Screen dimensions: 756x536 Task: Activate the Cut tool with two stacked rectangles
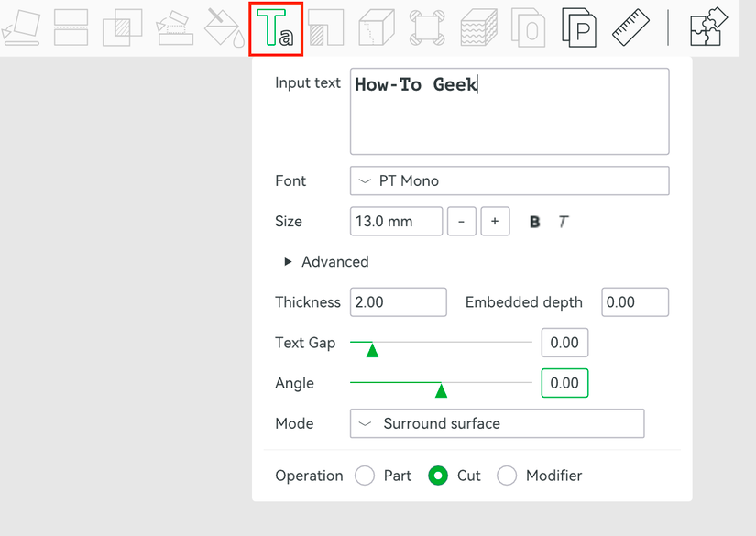click(71, 28)
